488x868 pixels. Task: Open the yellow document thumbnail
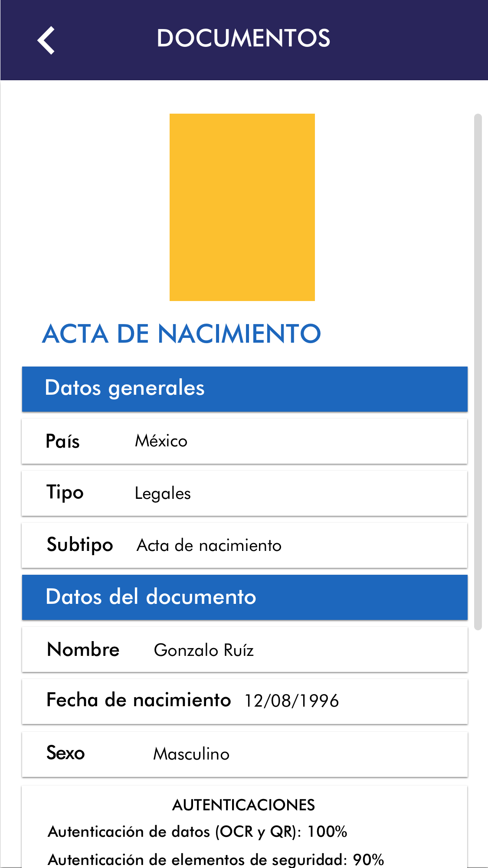click(242, 207)
